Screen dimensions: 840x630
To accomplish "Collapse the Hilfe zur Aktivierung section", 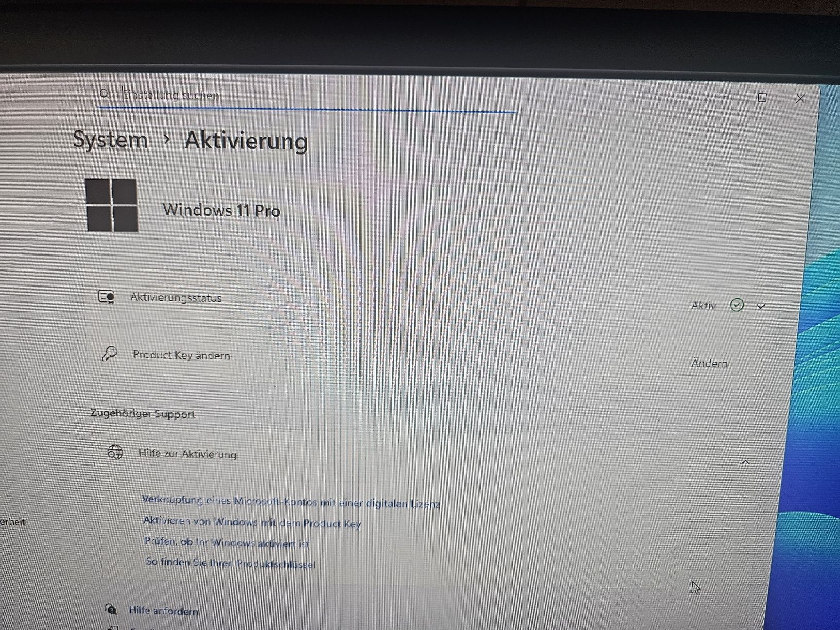I will pos(745,462).
